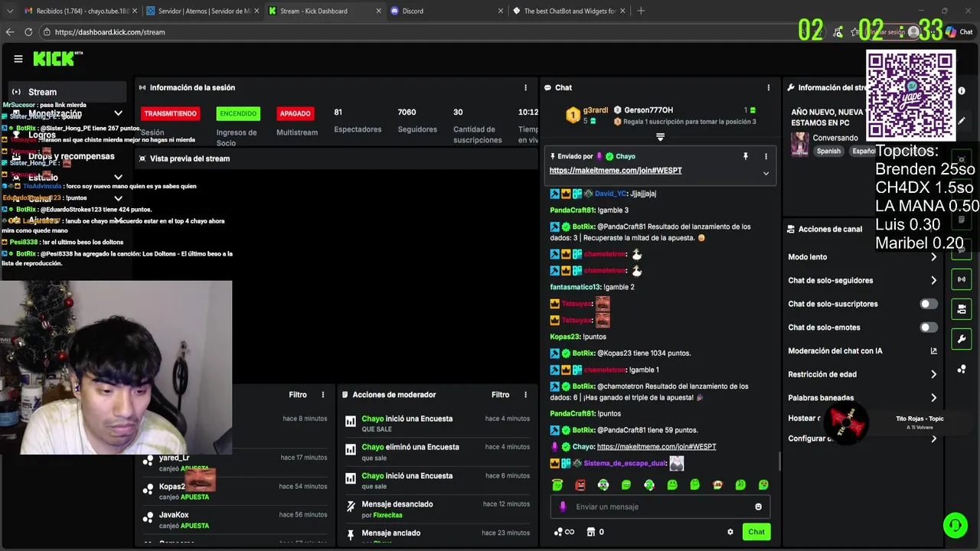The width and height of the screenshot is (980, 551).
Task: Expand Modo lento options
Action: (x=933, y=257)
